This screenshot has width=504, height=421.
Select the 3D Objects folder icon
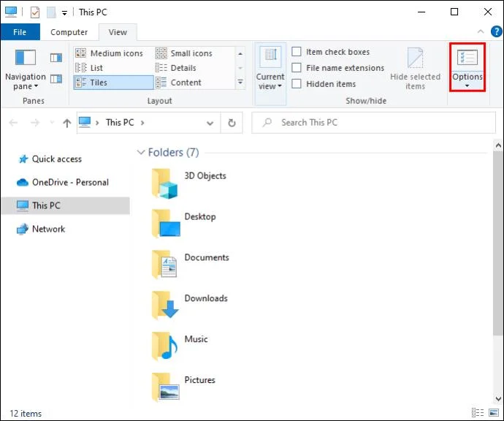click(x=165, y=183)
